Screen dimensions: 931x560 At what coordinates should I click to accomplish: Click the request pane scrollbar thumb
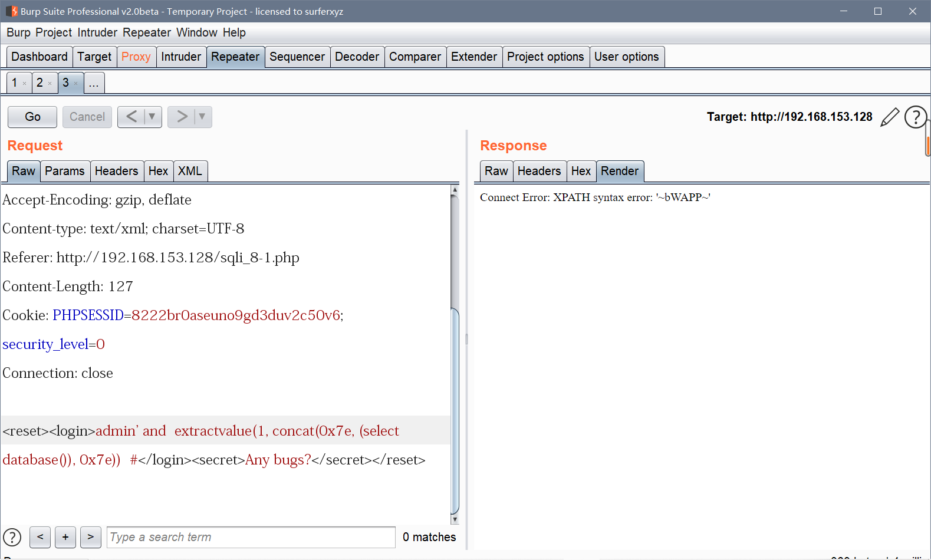click(455, 411)
